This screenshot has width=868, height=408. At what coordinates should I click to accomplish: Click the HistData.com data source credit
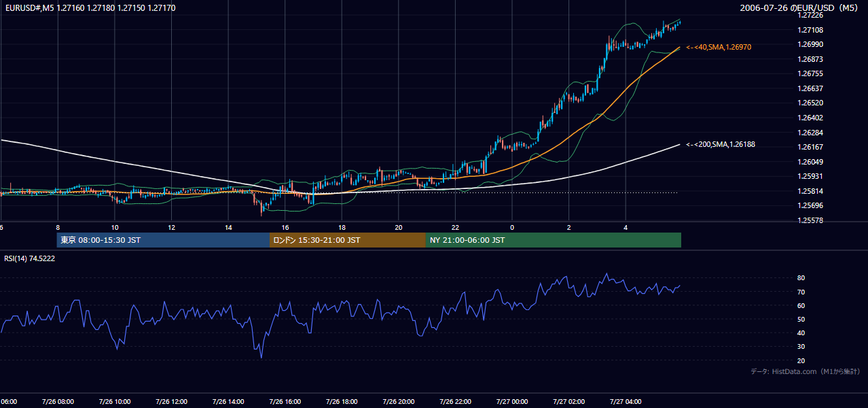(806, 371)
